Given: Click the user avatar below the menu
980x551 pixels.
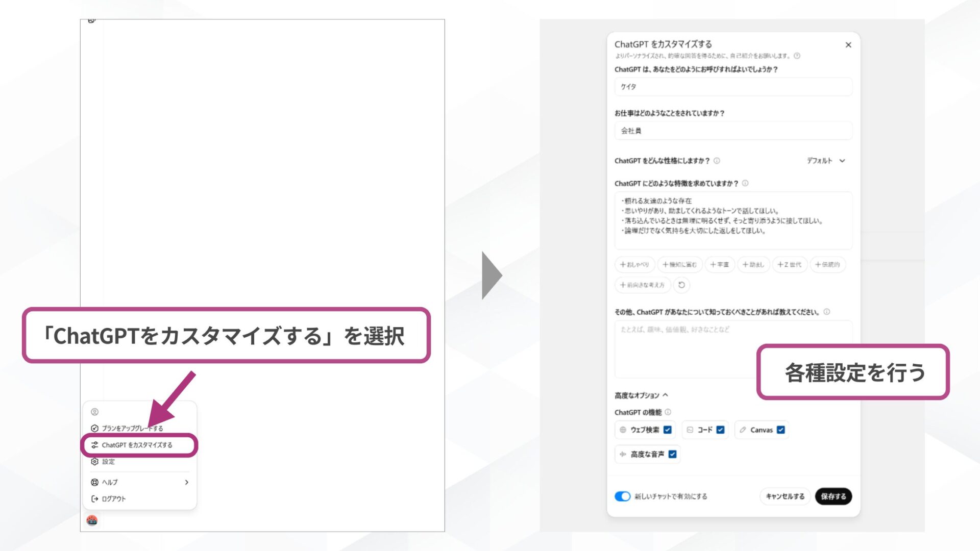Looking at the screenshot, I should point(92,520).
